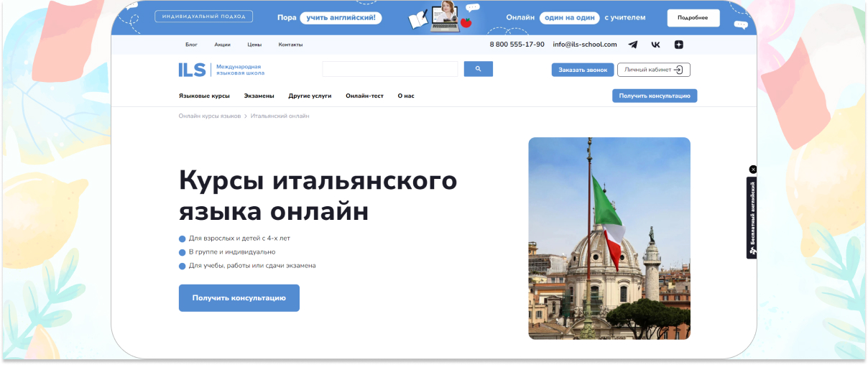Focus the site search input field

tap(389, 69)
